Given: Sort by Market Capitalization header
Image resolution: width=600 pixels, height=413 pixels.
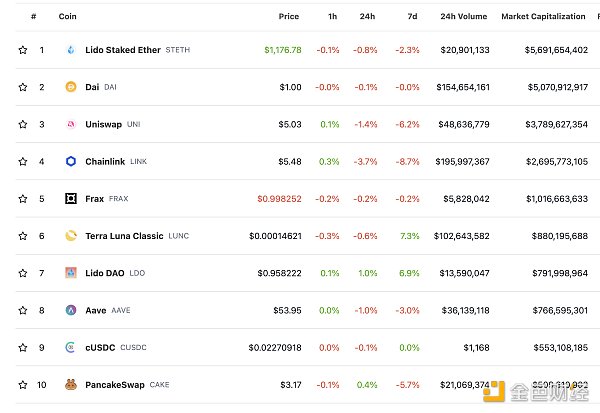Looking at the screenshot, I should click(544, 17).
